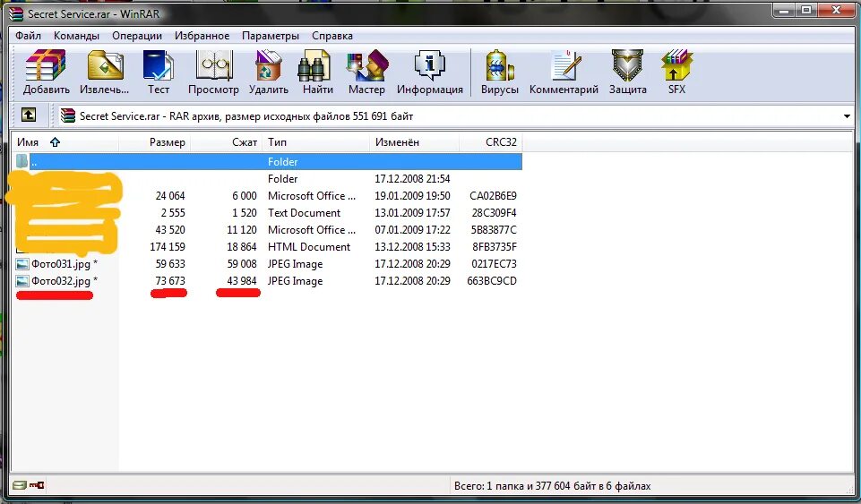Sort by the Сжат column header
This screenshot has width=861, height=504.
(x=227, y=142)
